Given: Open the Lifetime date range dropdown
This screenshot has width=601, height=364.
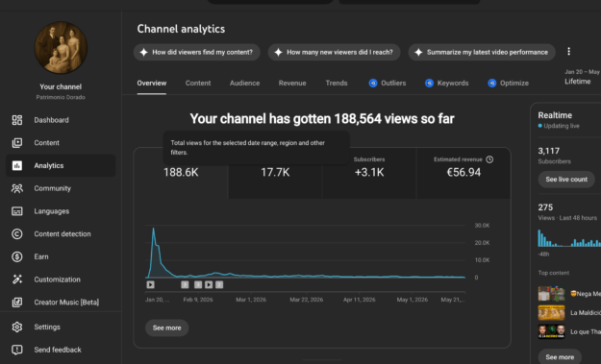Looking at the screenshot, I should [581, 77].
